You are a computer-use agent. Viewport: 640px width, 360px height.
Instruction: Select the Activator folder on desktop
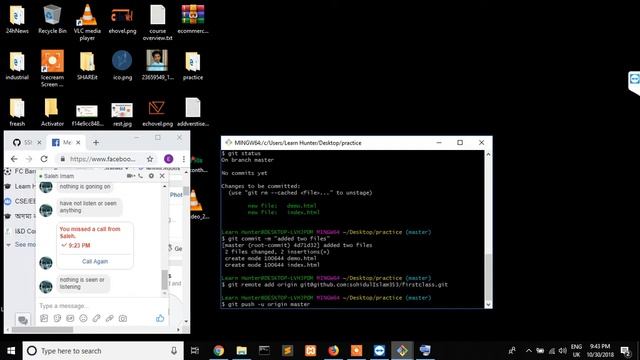click(x=52, y=112)
